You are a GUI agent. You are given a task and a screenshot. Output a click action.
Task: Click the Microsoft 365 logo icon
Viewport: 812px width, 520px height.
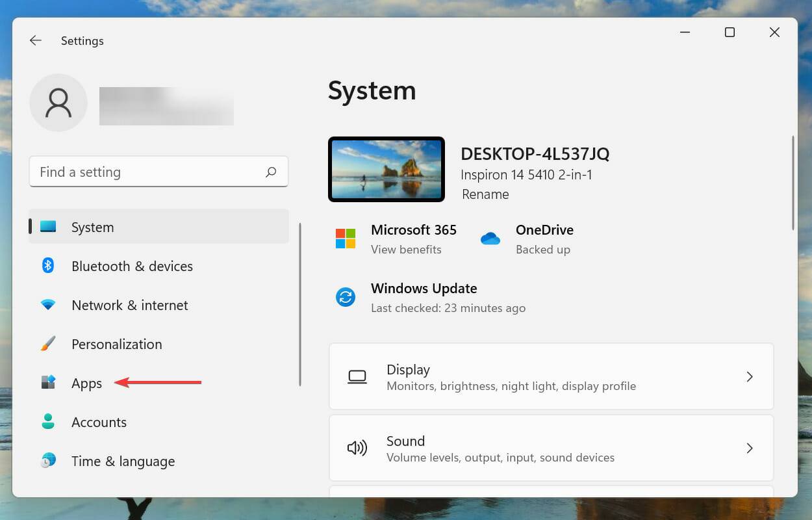[346, 239]
